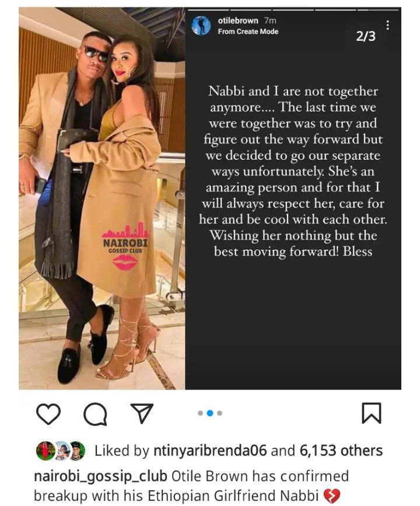Tap the breakup statement story text

click(x=293, y=171)
